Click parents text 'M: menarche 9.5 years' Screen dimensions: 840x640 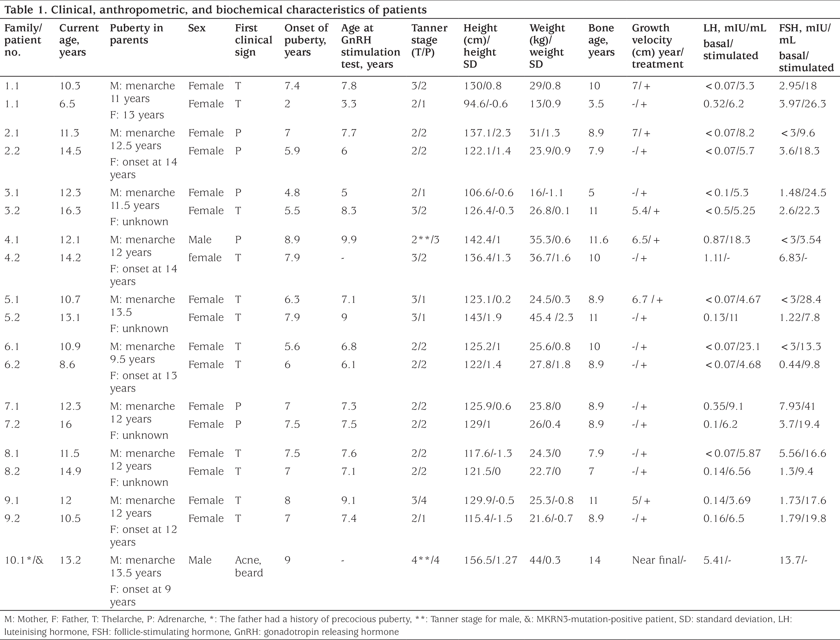pyautogui.click(x=142, y=353)
